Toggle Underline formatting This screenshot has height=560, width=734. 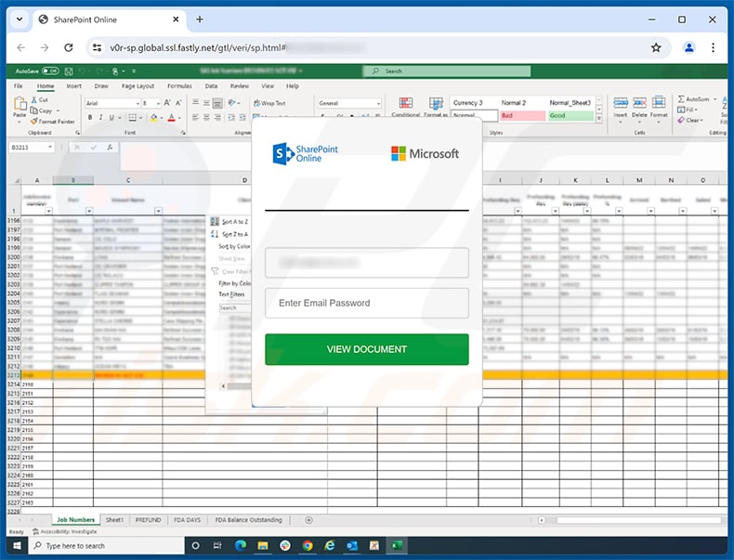(111, 117)
